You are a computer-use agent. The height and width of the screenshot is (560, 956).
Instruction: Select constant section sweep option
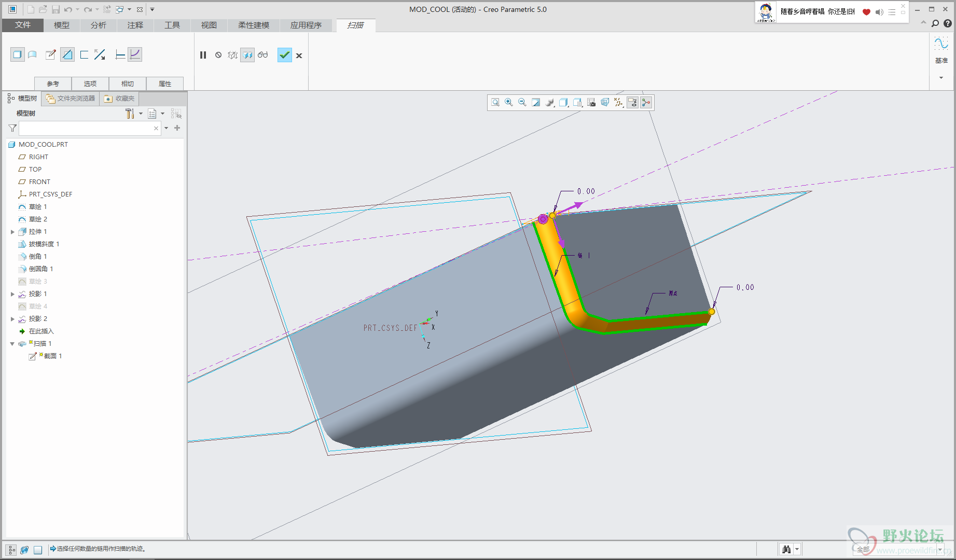(x=120, y=54)
